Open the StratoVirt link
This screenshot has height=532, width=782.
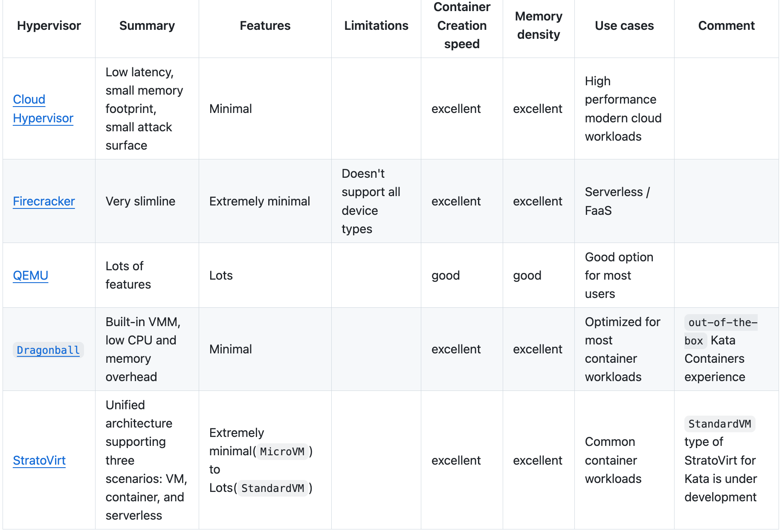(x=39, y=460)
